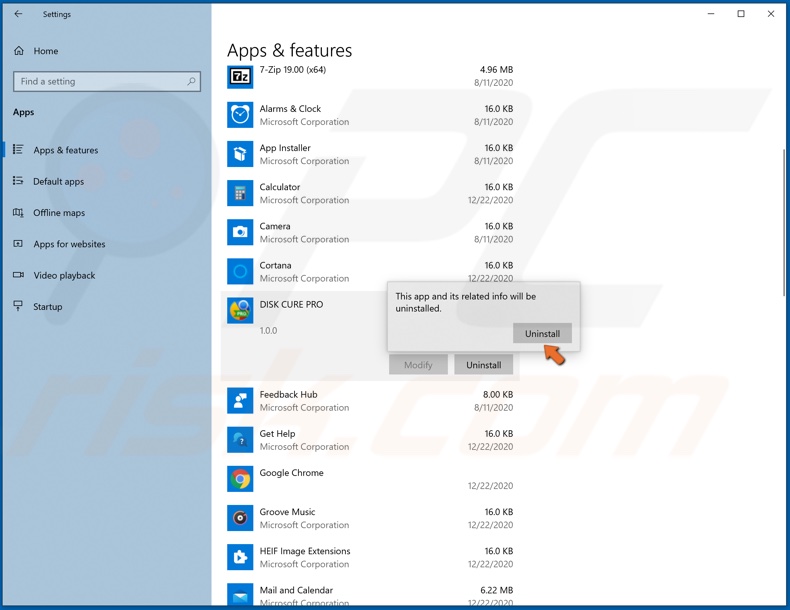
Task: Confirm Uninstall in the popup dialog
Action: 542,333
